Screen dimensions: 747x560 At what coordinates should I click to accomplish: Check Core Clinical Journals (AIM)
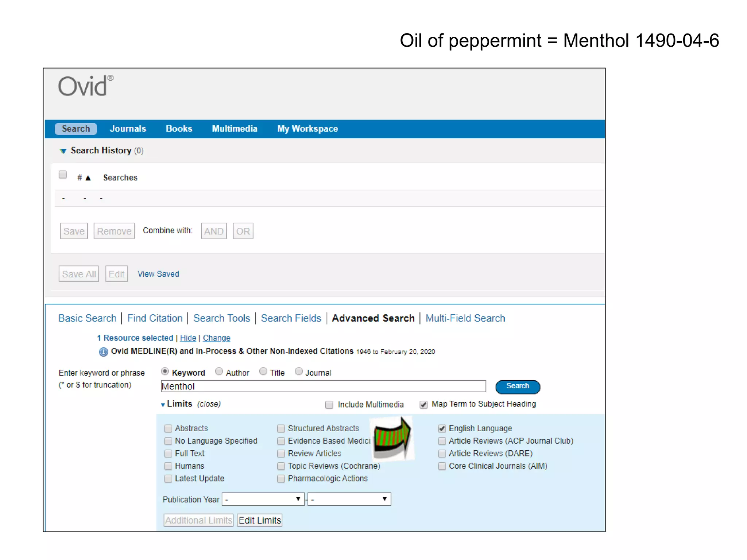pos(442,466)
